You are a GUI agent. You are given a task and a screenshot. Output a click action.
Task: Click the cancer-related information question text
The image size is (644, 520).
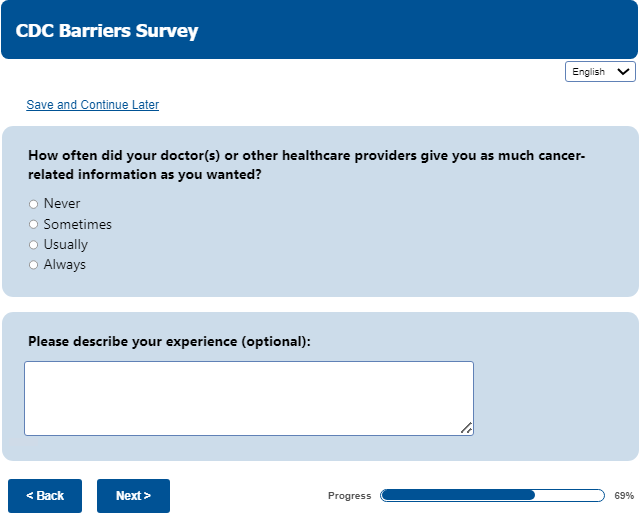(x=305, y=165)
